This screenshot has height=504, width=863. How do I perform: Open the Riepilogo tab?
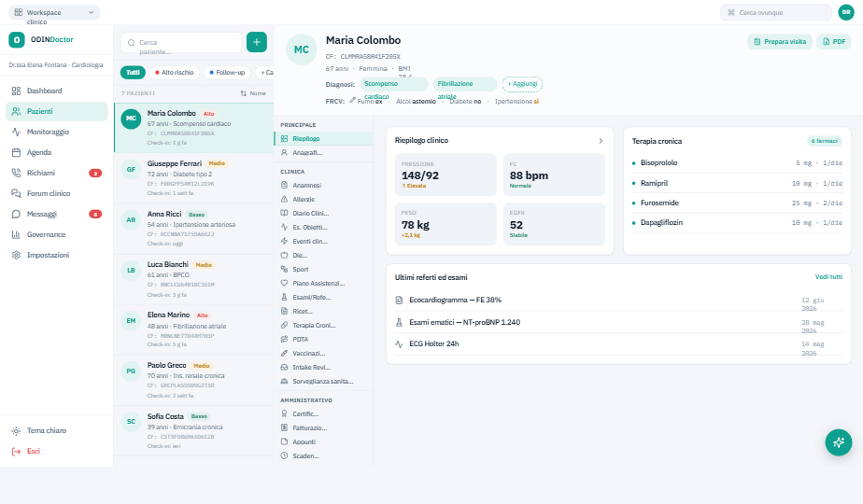(x=323, y=139)
